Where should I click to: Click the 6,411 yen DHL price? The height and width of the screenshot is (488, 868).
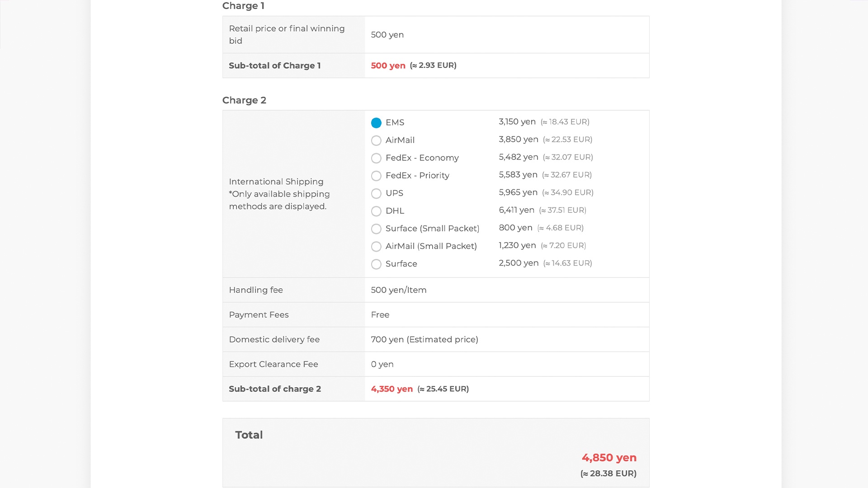(516, 210)
